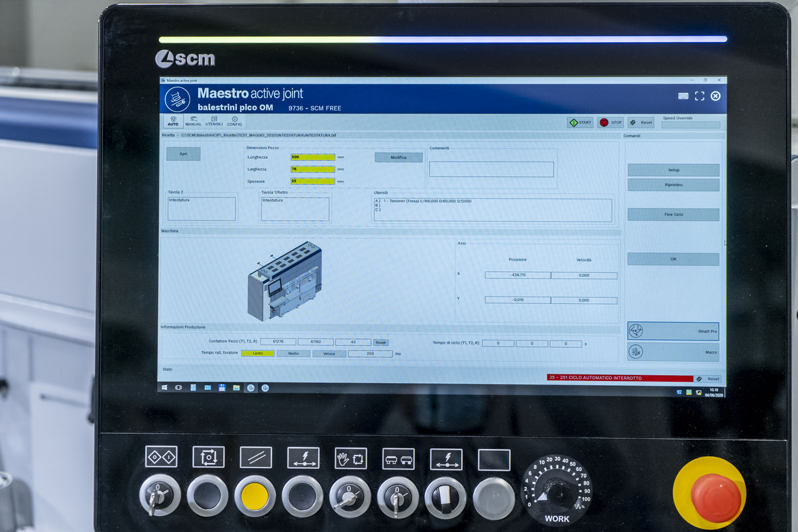Select Lento drill slowdown time
This screenshot has width=798, height=532.
[x=257, y=354]
